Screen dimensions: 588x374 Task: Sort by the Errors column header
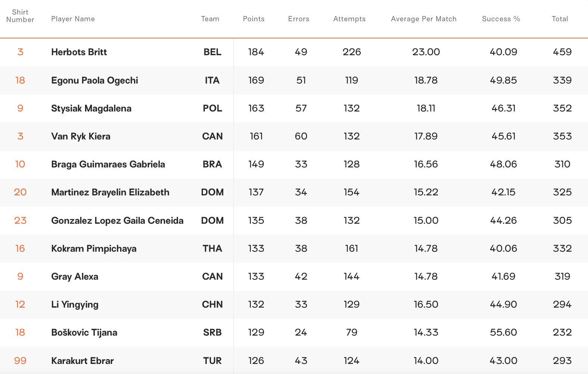coord(298,19)
